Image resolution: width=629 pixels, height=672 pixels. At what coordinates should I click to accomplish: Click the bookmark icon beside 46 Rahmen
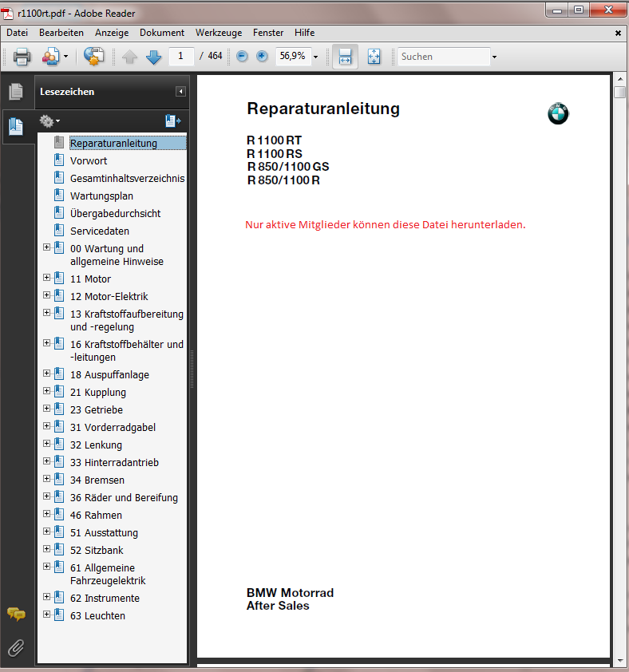59,514
